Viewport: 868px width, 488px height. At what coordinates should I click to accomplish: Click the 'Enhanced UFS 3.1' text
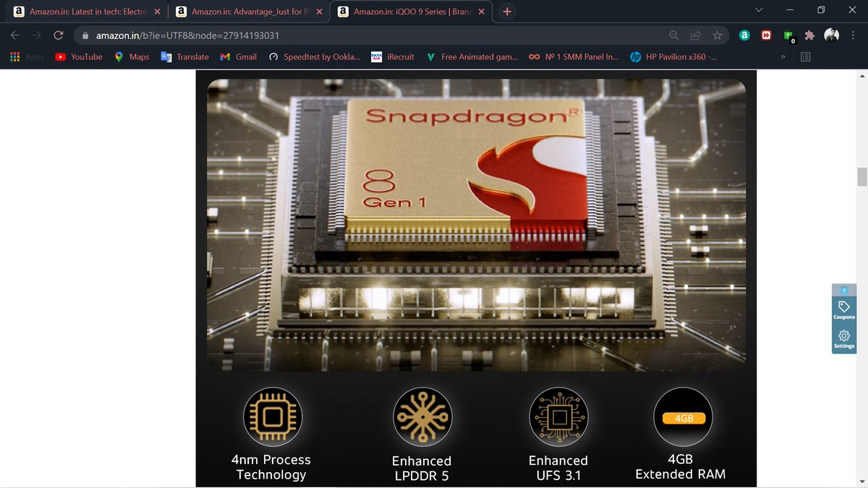pos(558,468)
